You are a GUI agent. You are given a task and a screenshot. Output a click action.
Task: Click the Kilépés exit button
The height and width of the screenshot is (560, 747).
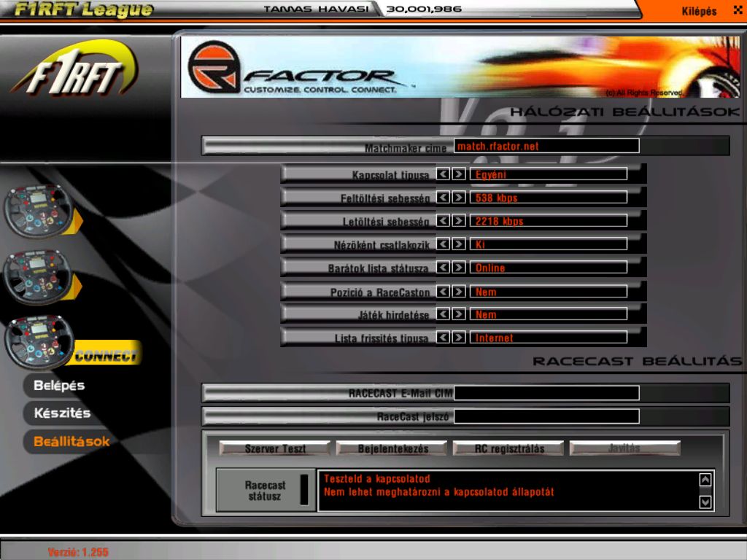(699, 11)
